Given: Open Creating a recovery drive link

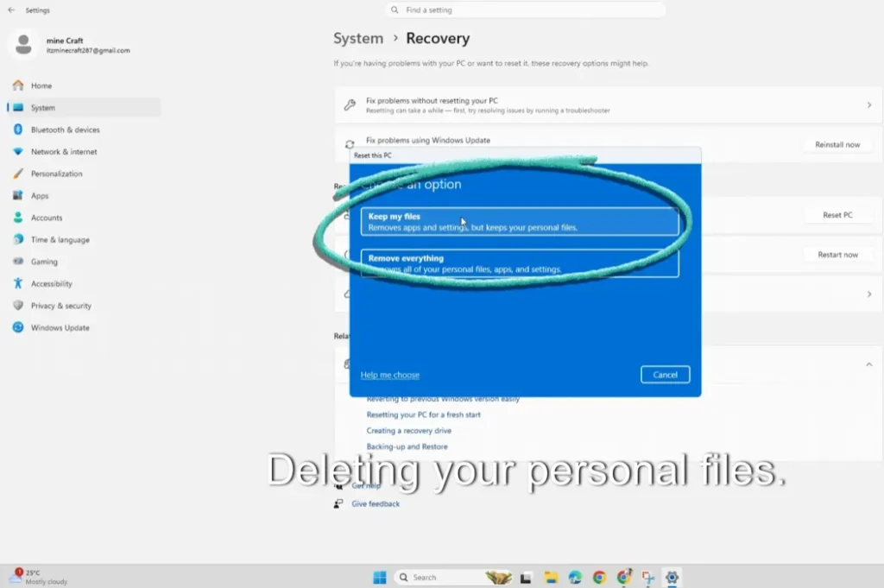Looking at the screenshot, I should (408, 430).
